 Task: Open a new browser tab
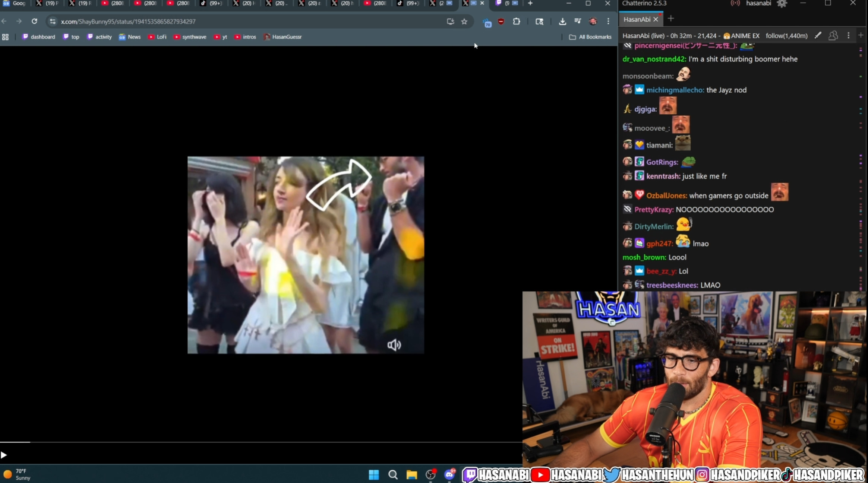coord(530,3)
